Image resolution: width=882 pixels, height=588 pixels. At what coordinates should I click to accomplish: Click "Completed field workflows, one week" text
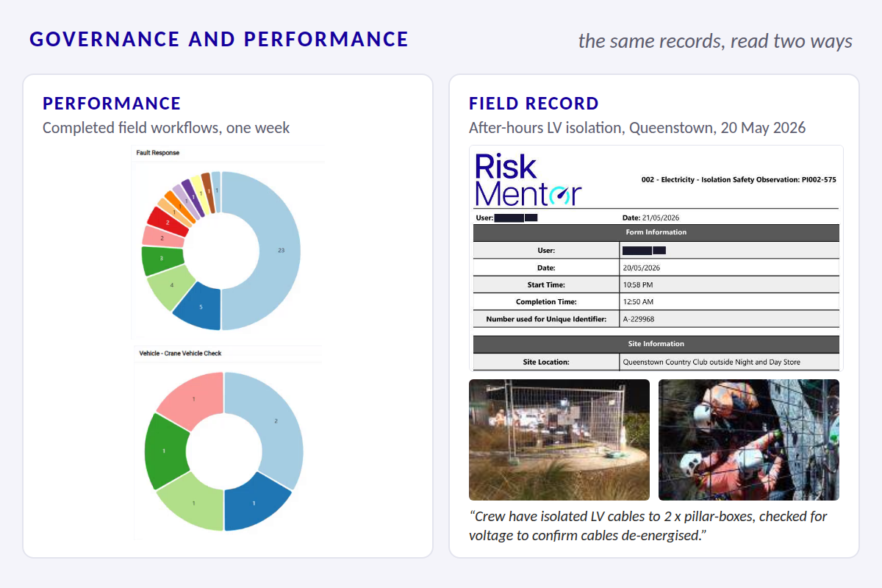[x=166, y=128]
